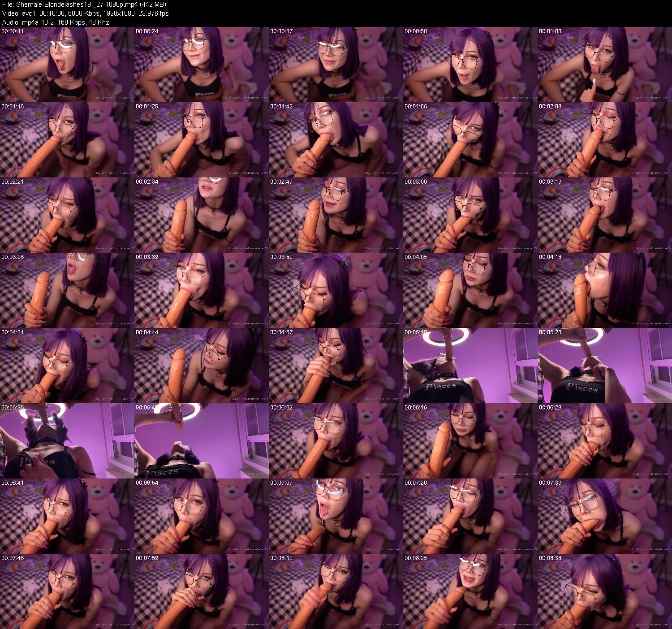Viewport: 672px width, 629px height.
Task: Open the thumbnail stamped 00:05:23
Action: coord(605,366)
